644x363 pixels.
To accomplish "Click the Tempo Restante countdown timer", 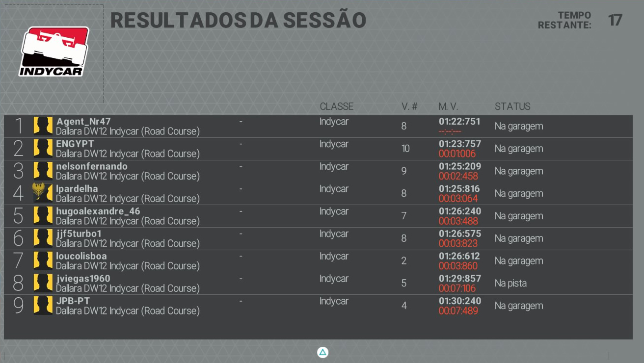I will coord(615,20).
